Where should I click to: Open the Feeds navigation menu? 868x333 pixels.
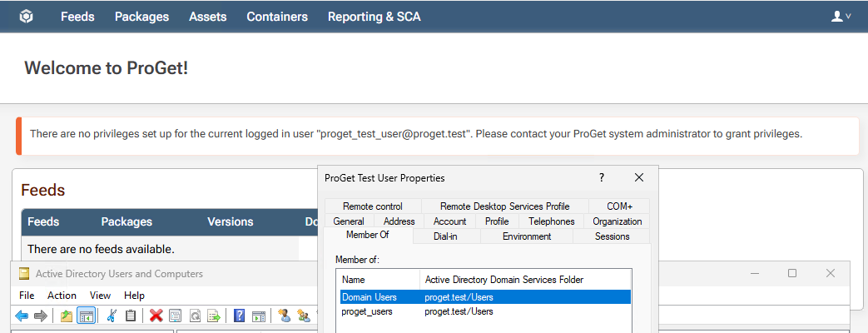pos(77,17)
